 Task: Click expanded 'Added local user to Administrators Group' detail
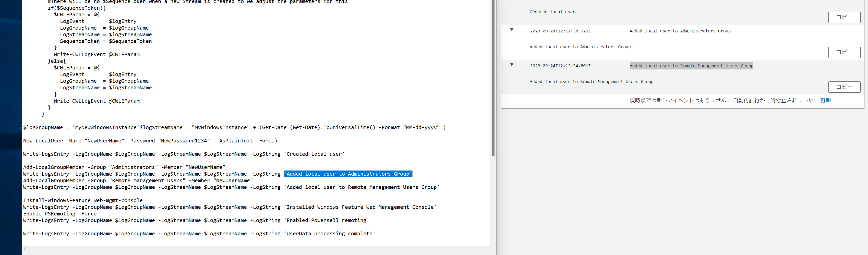tap(580, 47)
